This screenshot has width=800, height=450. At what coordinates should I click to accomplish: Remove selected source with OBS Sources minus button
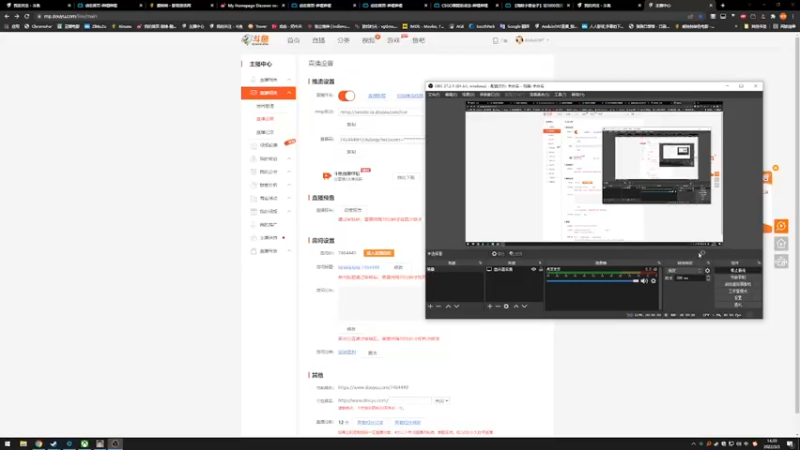[x=497, y=306]
